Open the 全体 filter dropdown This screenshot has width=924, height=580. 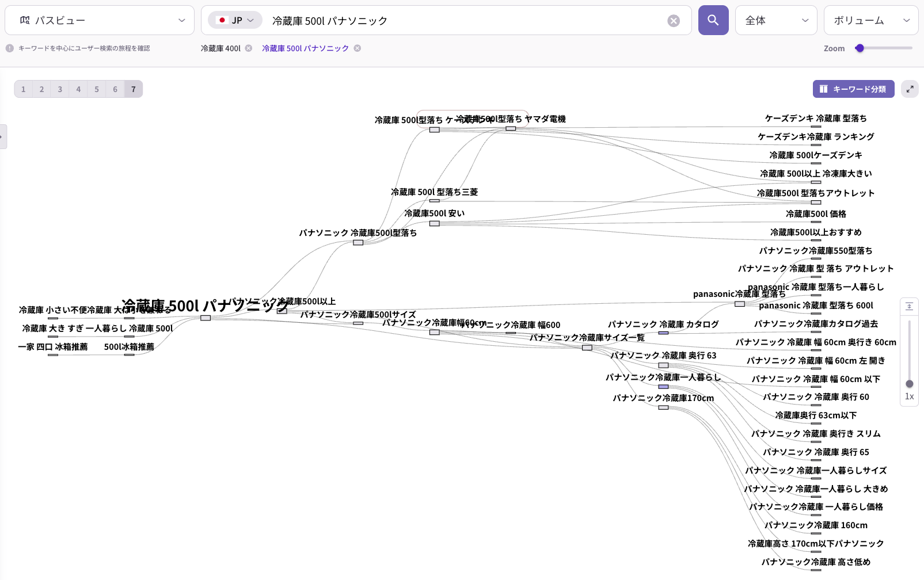pos(775,20)
